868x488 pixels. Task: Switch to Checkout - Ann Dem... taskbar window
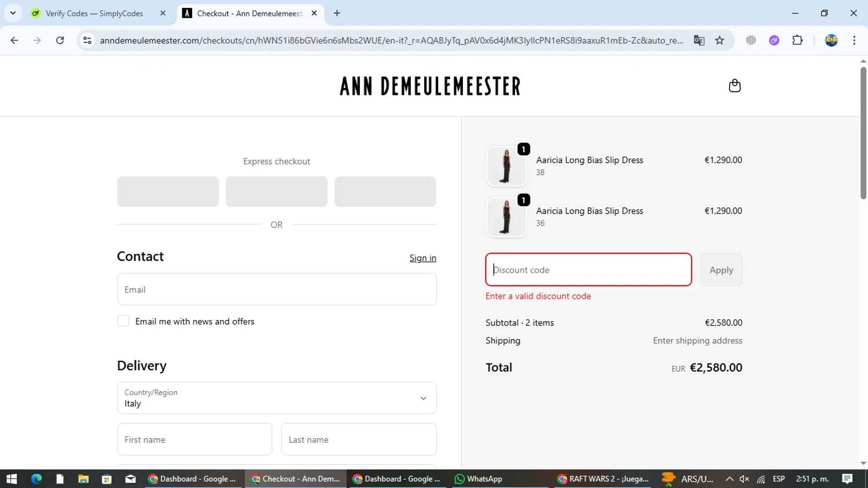pyautogui.click(x=296, y=479)
